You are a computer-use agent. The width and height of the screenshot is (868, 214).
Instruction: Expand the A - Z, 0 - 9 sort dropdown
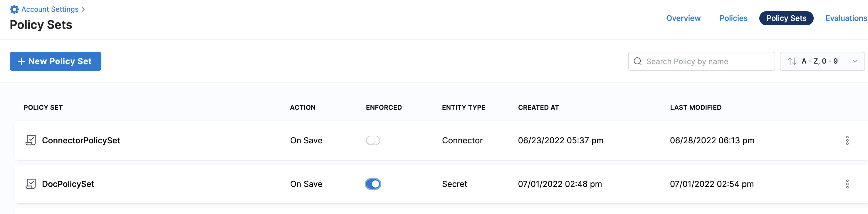tap(855, 61)
